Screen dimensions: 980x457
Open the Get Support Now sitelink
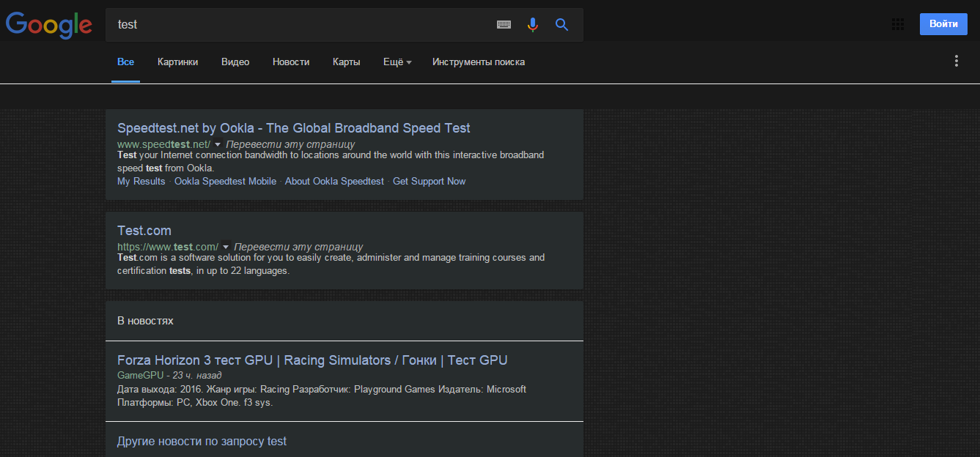(429, 181)
